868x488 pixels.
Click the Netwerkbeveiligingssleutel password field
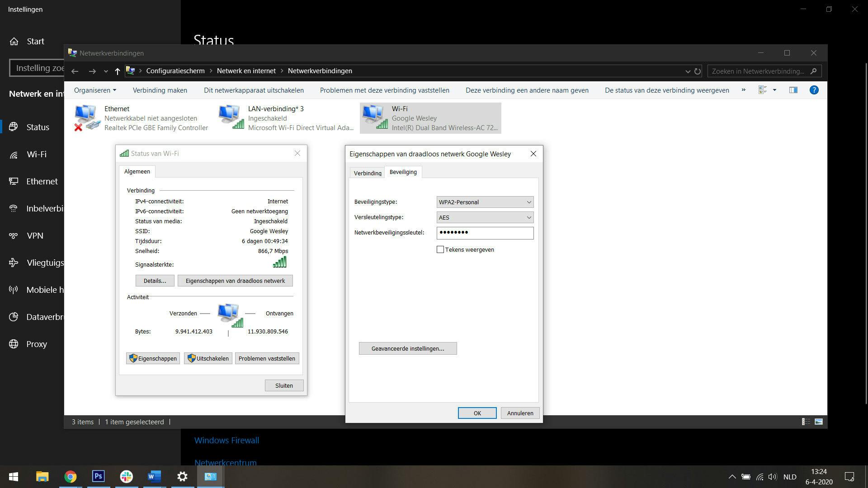(x=485, y=233)
